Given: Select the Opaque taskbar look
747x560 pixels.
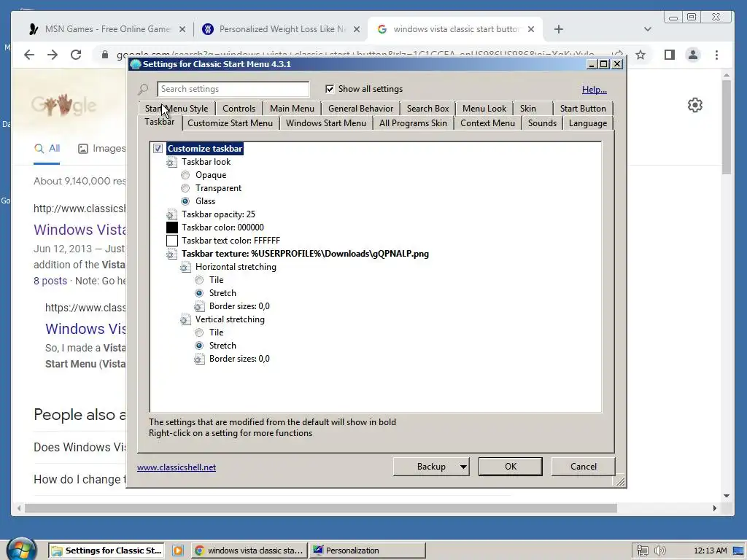Looking at the screenshot, I should click(185, 175).
